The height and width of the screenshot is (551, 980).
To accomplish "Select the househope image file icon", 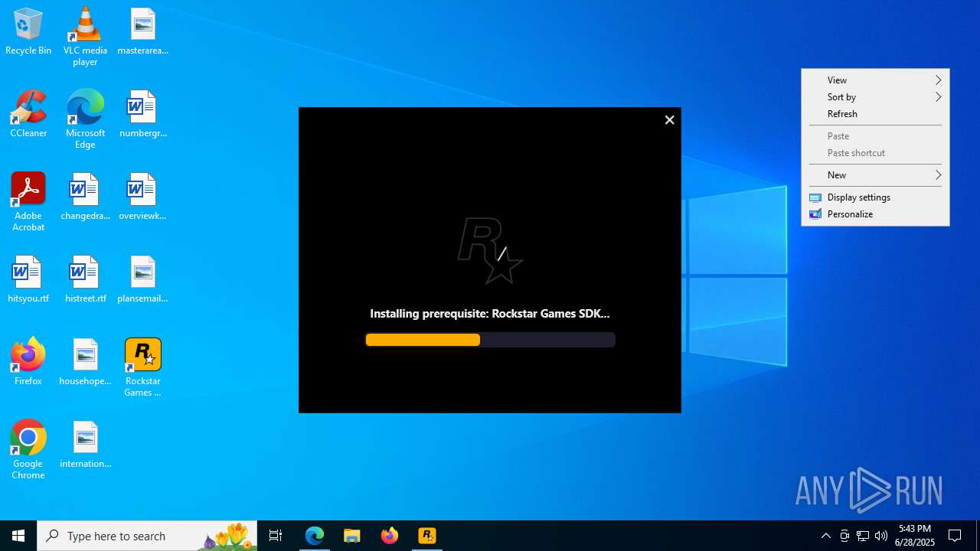I will [x=85, y=362].
